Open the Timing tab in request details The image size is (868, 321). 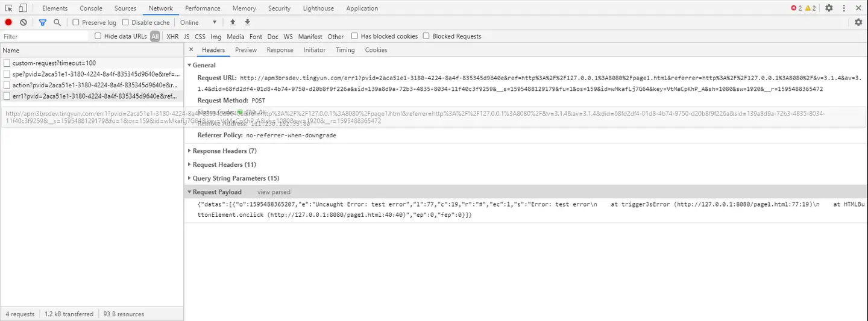(x=345, y=50)
